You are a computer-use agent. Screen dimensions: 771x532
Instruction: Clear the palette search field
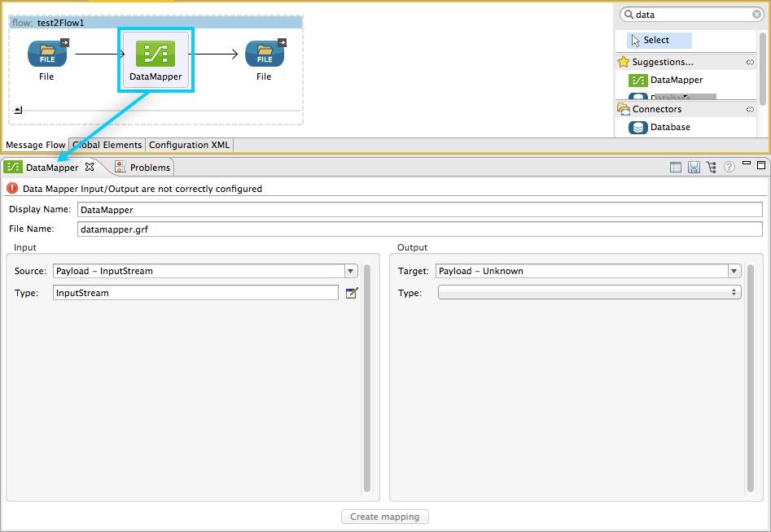click(756, 14)
